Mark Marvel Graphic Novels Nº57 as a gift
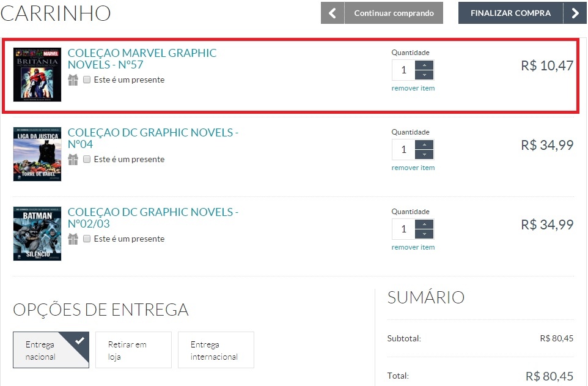This screenshot has width=588, height=386. pyautogui.click(x=87, y=80)
